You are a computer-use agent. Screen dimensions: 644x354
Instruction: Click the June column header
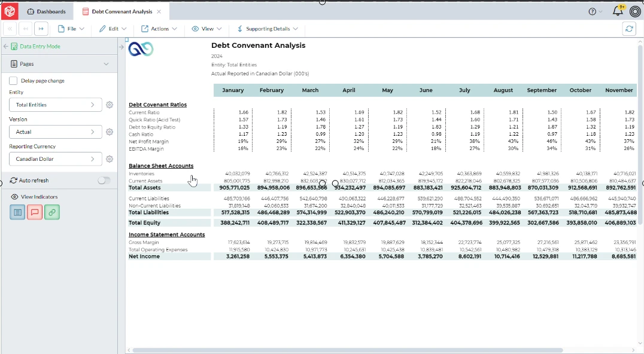point(426,90)
